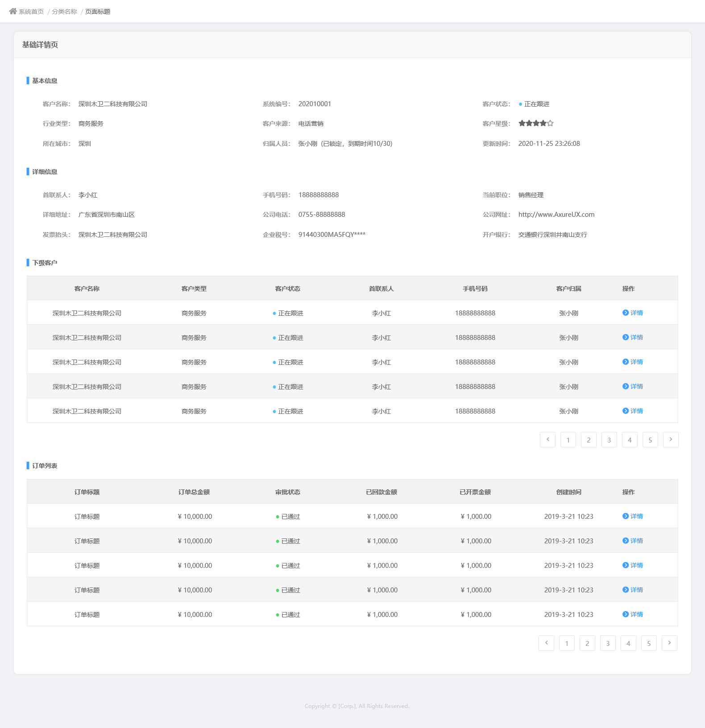705x728 pixels.
Task: Open 详情 in fifth 下级客户 row
Action: [x=633, y=411]
